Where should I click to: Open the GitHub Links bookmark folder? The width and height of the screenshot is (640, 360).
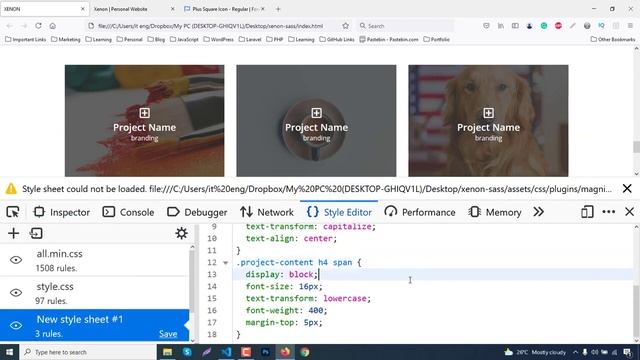[x=337, y=40]
